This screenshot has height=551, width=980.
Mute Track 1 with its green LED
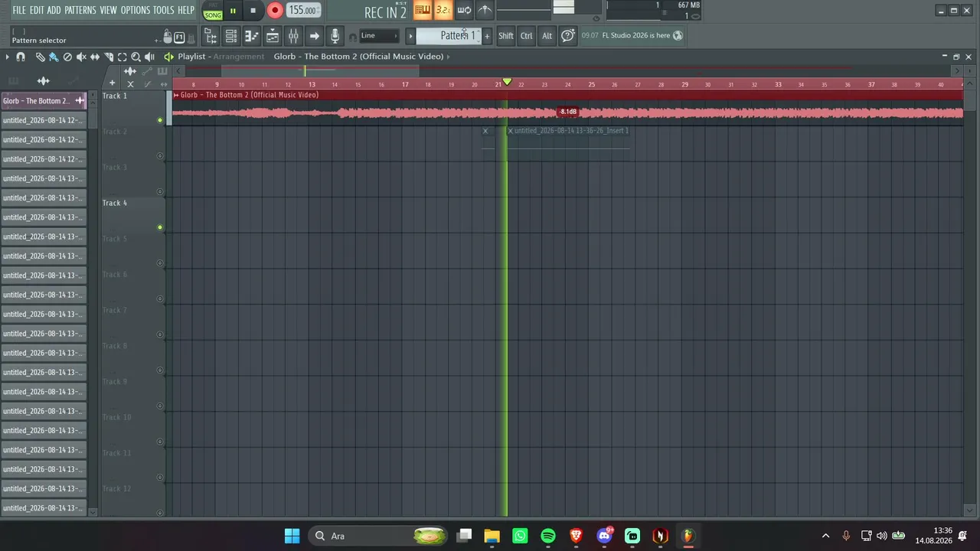pos(160,120)
